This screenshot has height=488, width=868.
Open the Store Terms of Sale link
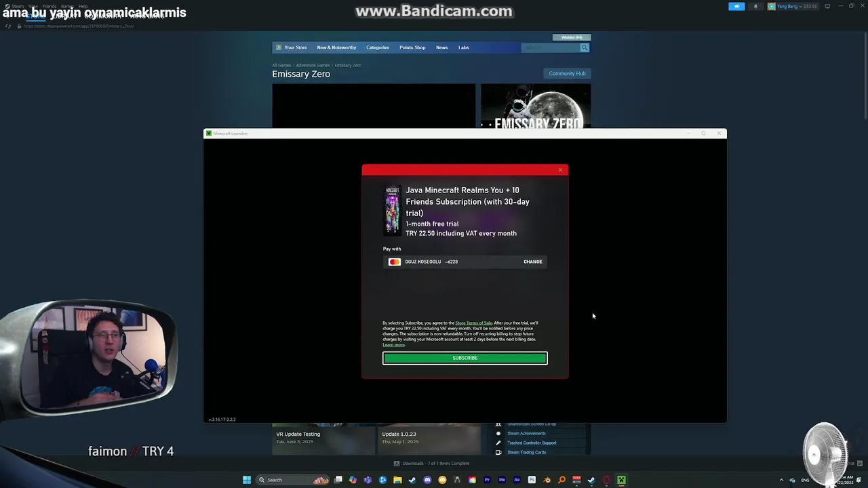[x=473, y=323]
